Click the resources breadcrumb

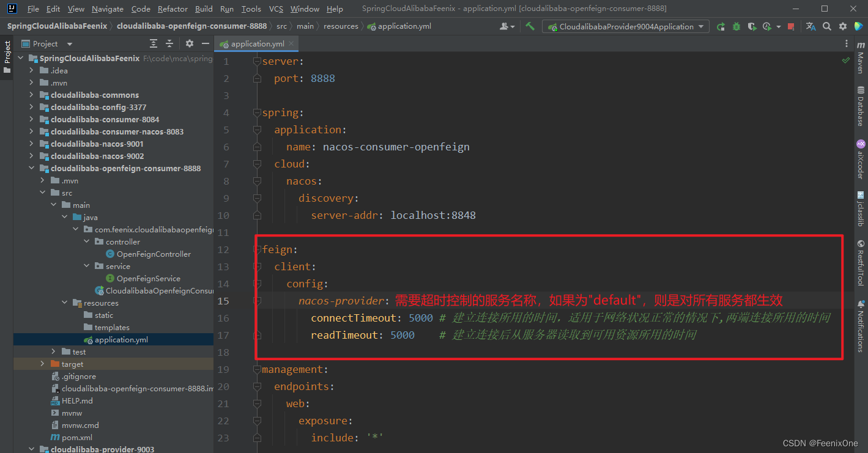341,26
